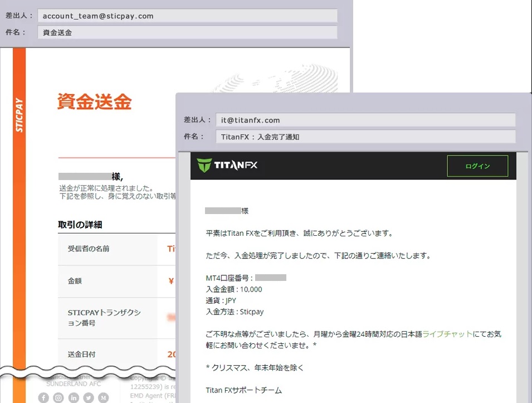This screenshot has width=532, height=403.
Task: Select the 通貨 : JPY line
Action: [221, 300]
